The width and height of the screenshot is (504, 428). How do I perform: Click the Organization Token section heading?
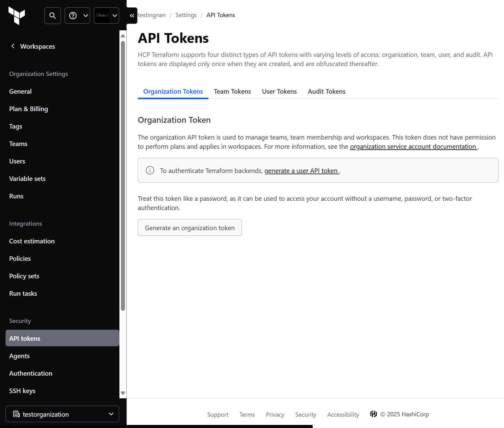click(174, 120)
